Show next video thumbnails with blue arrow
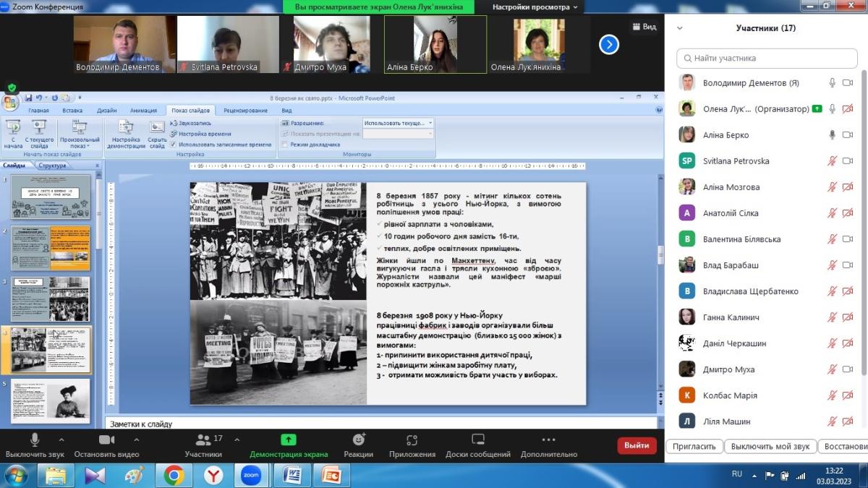 click(609, 45)
